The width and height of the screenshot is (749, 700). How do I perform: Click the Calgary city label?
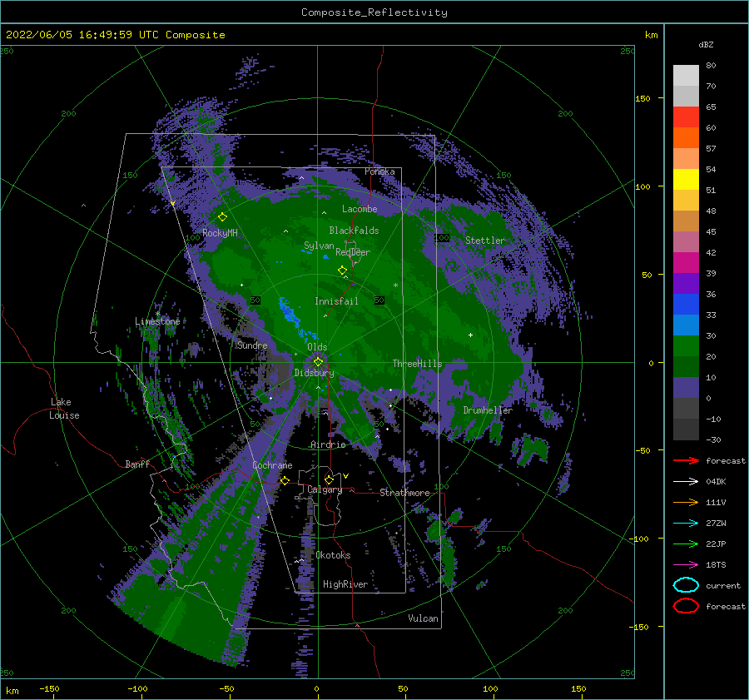point(325,489)
